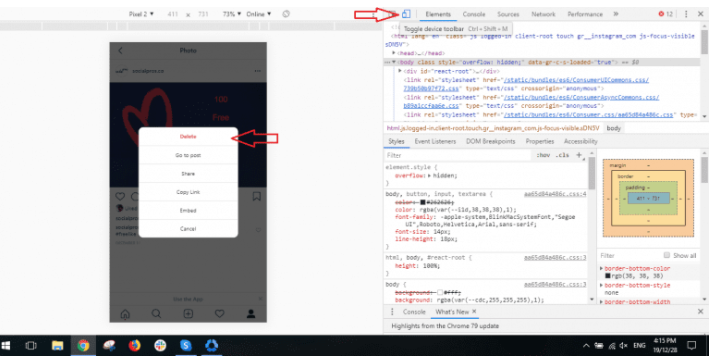Expand the head element node
The image size is (713, 361).
394,53
